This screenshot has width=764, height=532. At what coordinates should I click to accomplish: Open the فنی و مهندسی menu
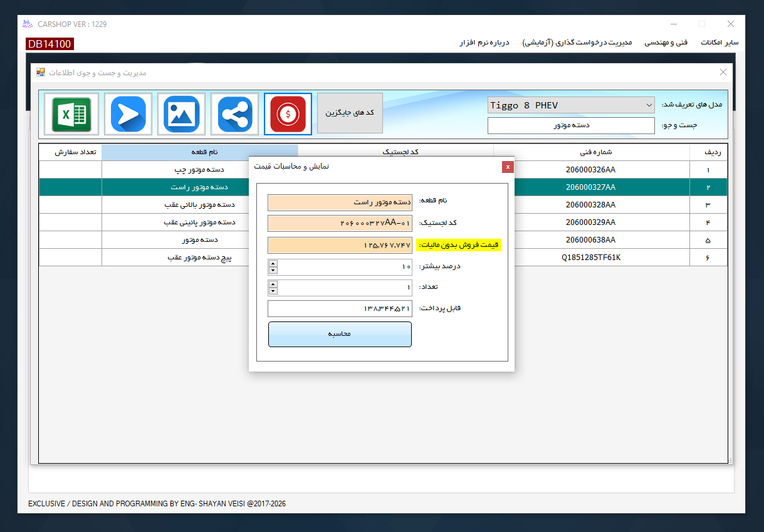666,43
